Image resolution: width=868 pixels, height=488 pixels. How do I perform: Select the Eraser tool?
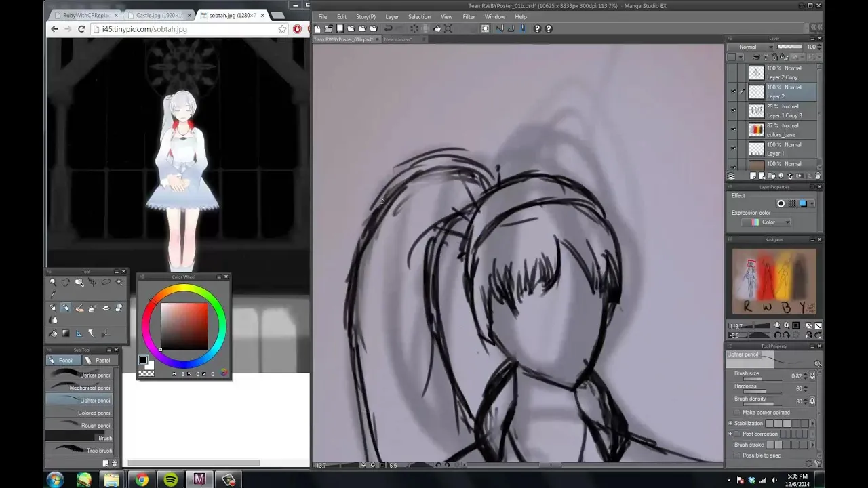119,308
